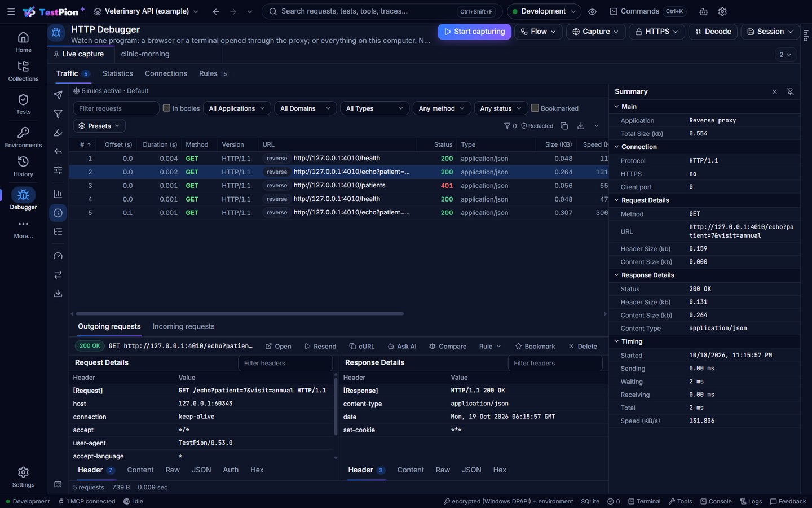Click the Start capturing button
This screenshot has width=812, height=508.
(x=474, y=32)
